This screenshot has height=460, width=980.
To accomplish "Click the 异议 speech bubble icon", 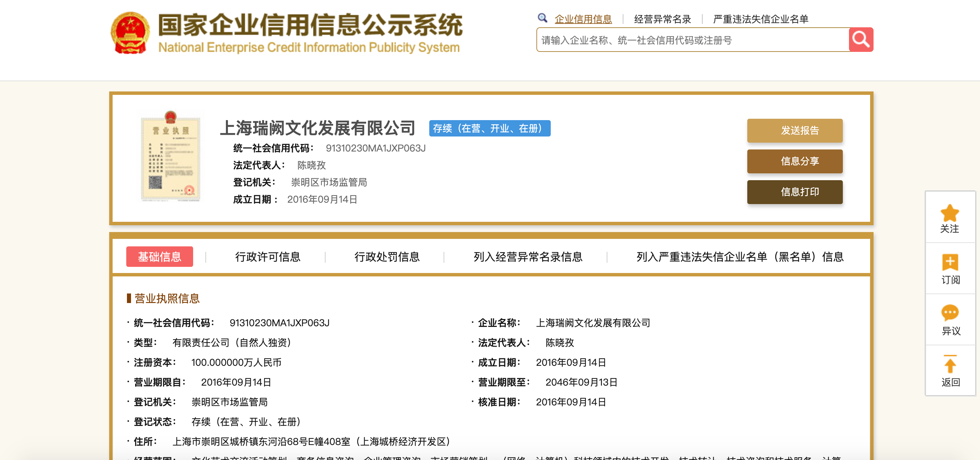I will click(x=950, y=313).
